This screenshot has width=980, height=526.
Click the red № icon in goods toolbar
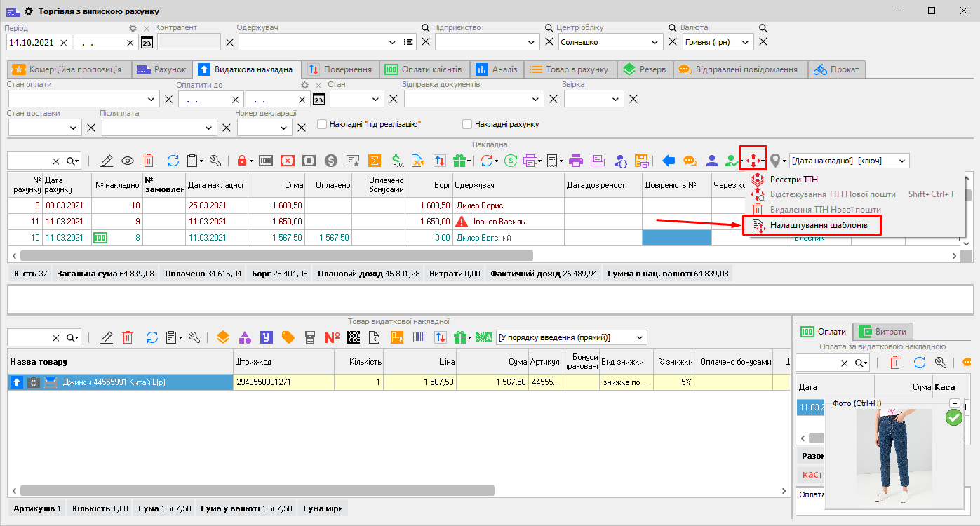point(332,337)
